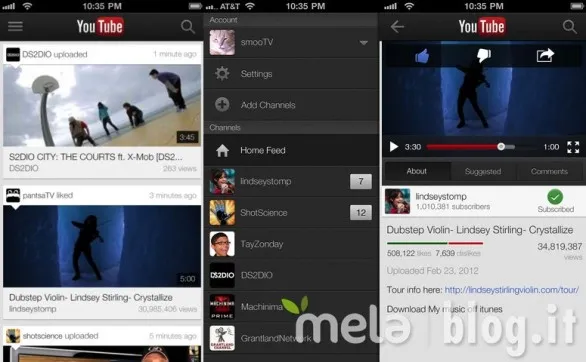This screenshot has width=586, height=362.
Task: Open the Dubstep Violin video thumbnail in feed
Action: click(x=102, y=246)
